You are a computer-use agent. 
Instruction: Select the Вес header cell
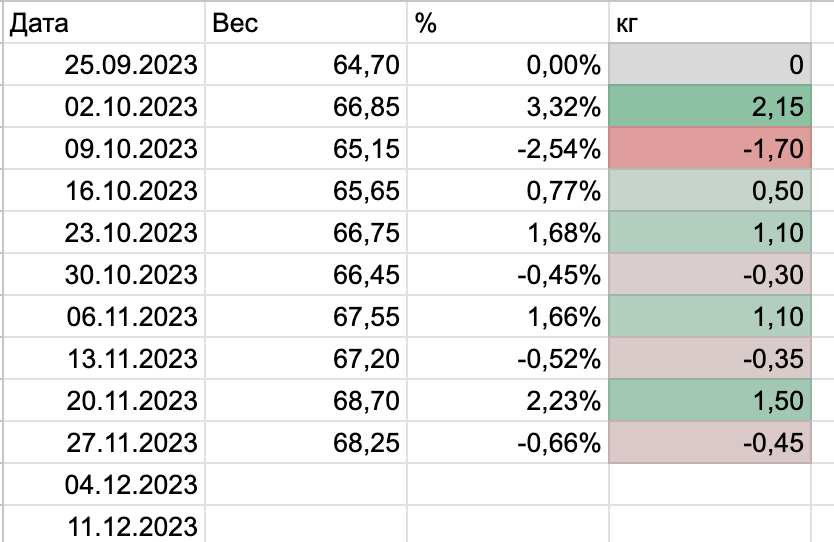click(x=306, y=24)
